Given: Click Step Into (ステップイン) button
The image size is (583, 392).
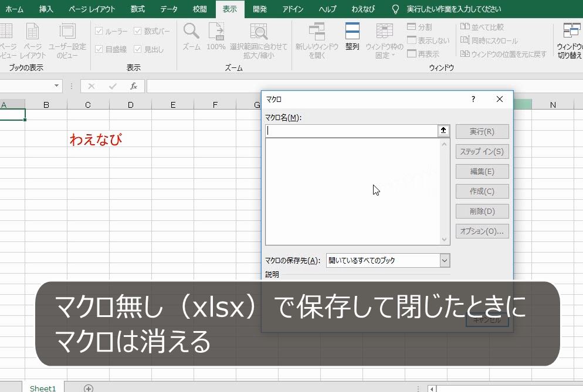Looking at the screenshot, I should click(482, 152).
